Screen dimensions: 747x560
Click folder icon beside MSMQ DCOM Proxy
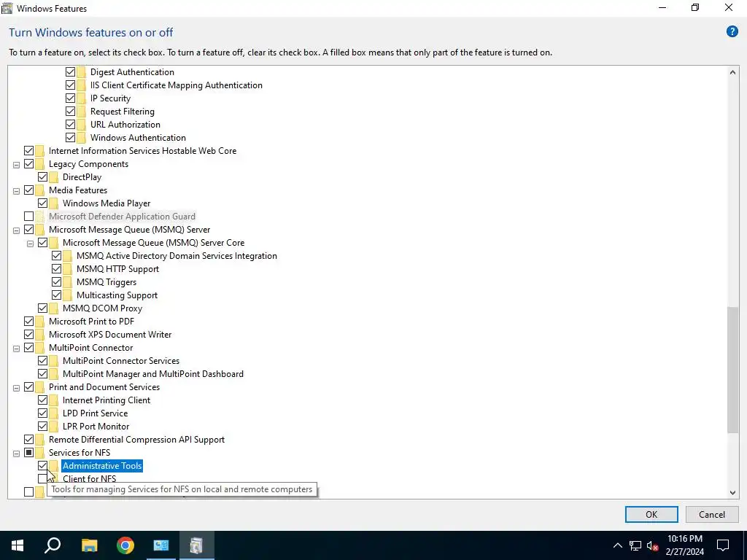click(x=54, y=308)
